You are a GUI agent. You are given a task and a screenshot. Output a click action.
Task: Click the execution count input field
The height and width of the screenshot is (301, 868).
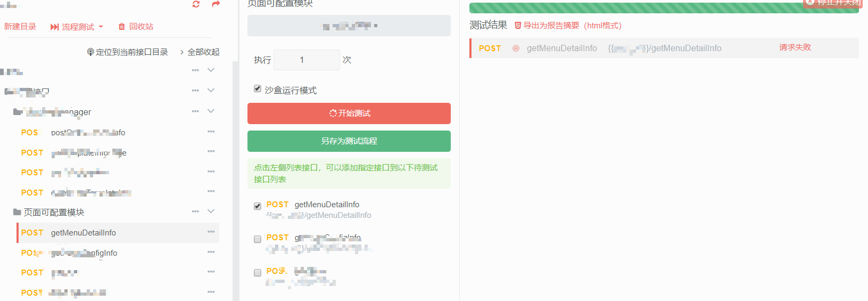[307, 60]
